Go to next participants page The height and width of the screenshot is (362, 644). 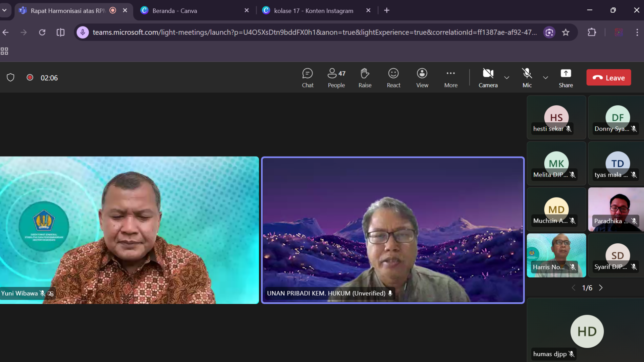click(x=601, y=288)
